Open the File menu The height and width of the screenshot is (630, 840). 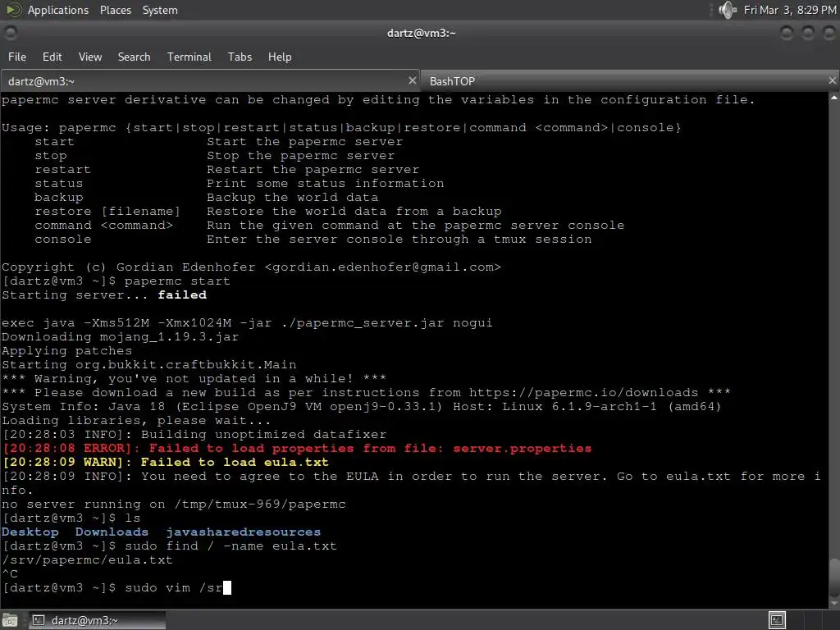pyautogui.click(x=16, y=57)
